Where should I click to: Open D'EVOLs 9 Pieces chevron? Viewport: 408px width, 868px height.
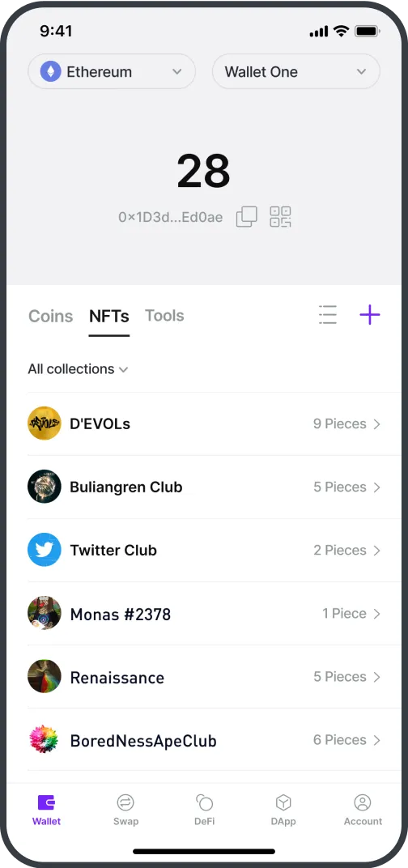pos(376,424)
